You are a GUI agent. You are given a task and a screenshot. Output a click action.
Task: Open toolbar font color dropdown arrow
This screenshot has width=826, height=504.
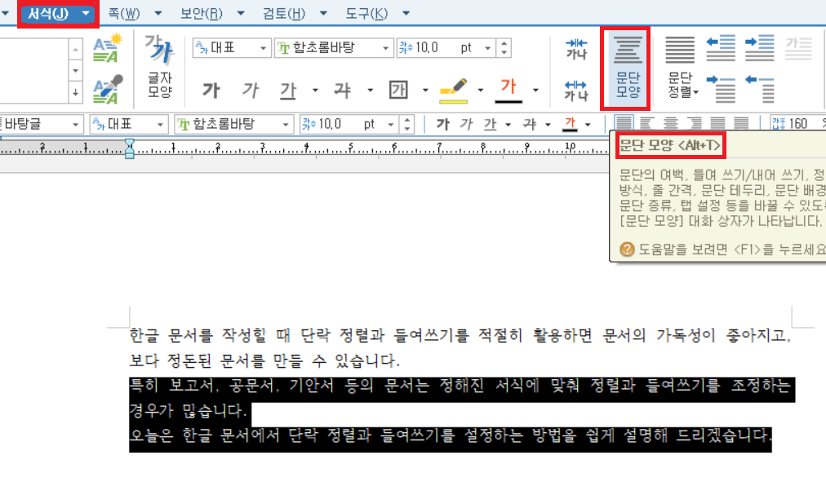click(588, 125)
